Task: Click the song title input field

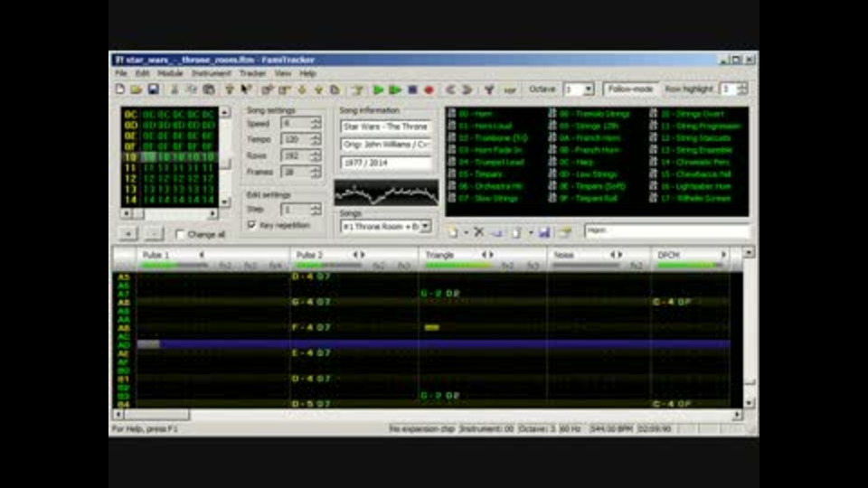Action: pyautogui.click(x=386, y=127)
